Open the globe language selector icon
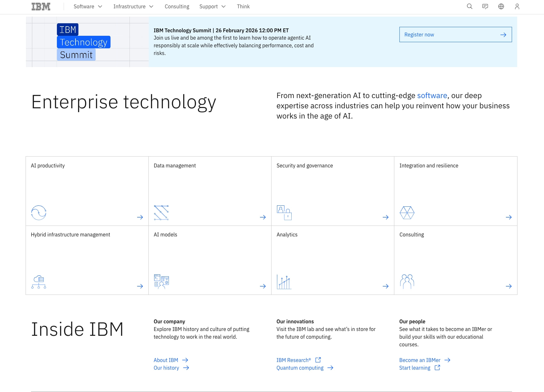544x392 pixels. (501, 6)
